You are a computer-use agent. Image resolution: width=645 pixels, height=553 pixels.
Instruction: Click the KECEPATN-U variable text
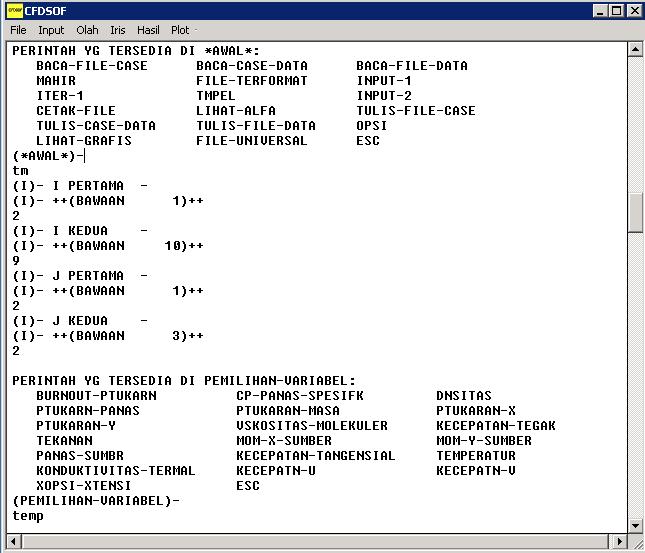point(276,471)
